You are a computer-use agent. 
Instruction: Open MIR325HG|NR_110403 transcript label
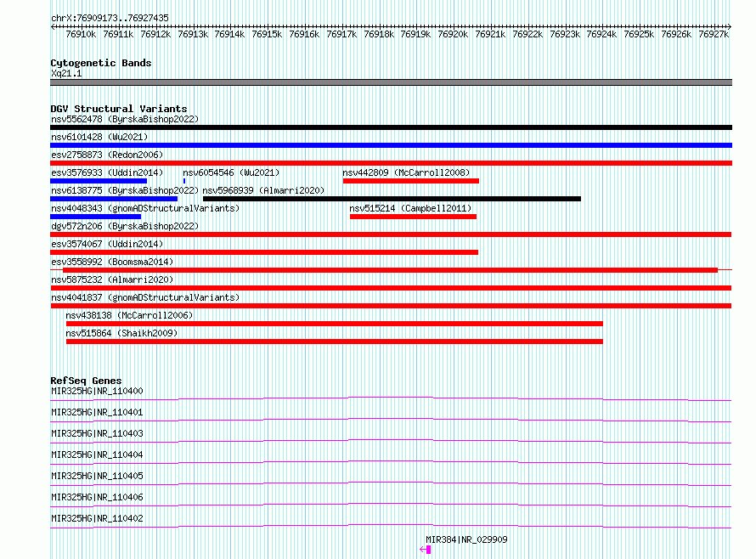pos(97,433)
